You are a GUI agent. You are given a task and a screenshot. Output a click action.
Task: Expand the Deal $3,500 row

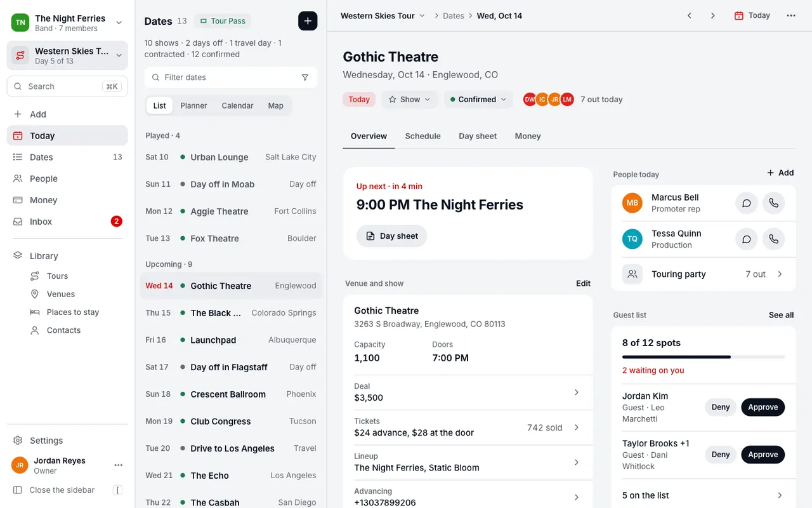468,392
